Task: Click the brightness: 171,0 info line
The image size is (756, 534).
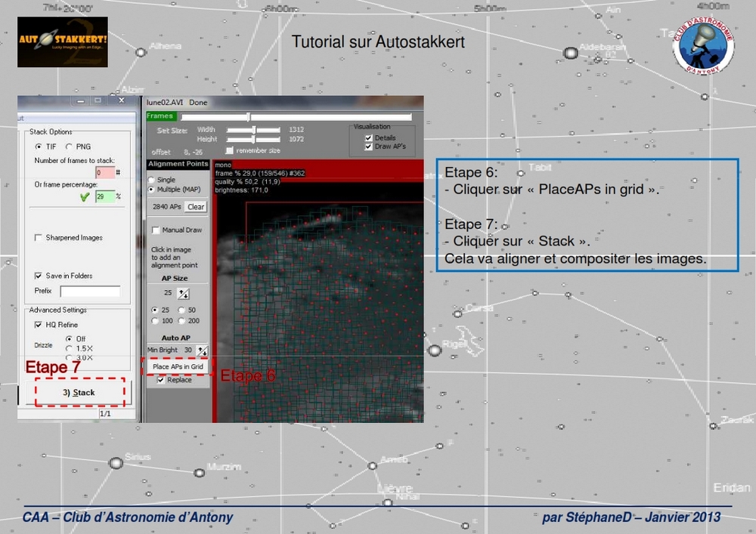Action: [x=242, y=190]
